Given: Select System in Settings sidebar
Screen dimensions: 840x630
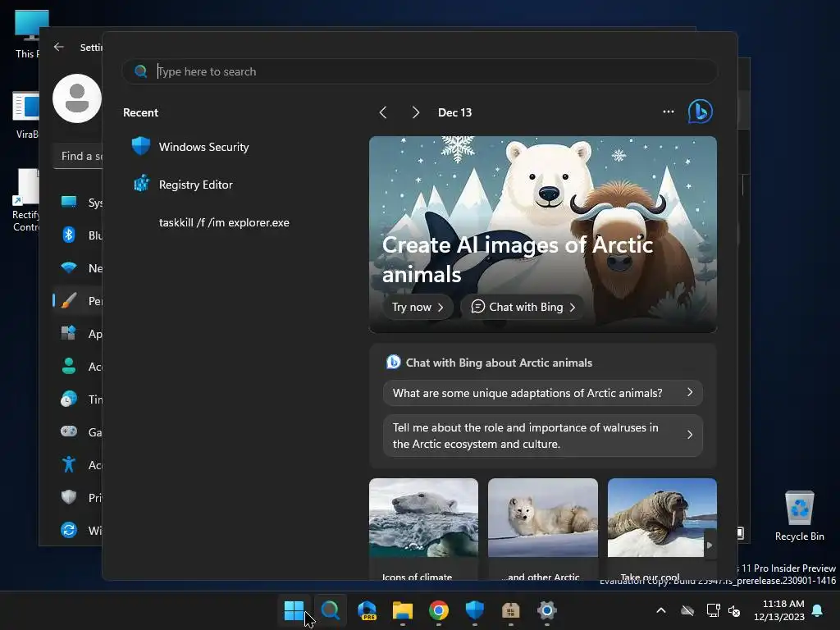Looking at the screenshot, I should [x=78, y=203].
